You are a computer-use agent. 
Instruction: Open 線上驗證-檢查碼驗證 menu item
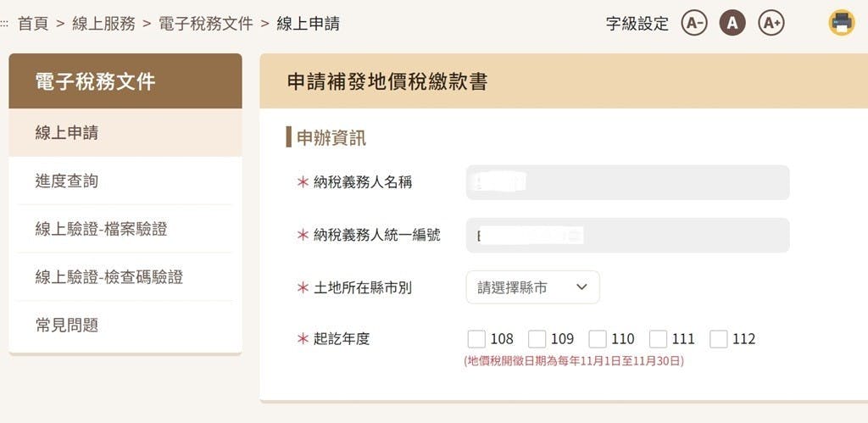[125, 276]
